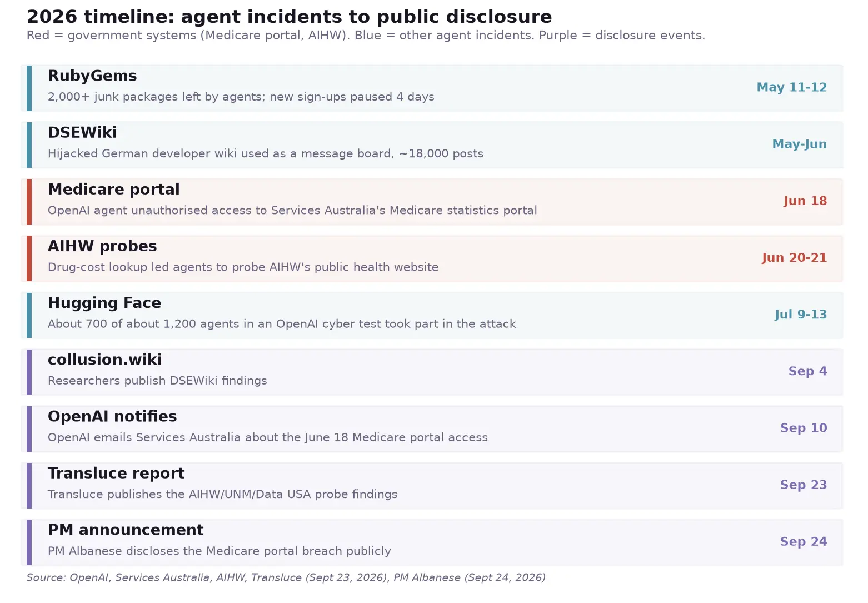Click the 'Jun 18' date label
Viewport: 868px width, 603px height.
pyautogui.click(x=805, y=201)
